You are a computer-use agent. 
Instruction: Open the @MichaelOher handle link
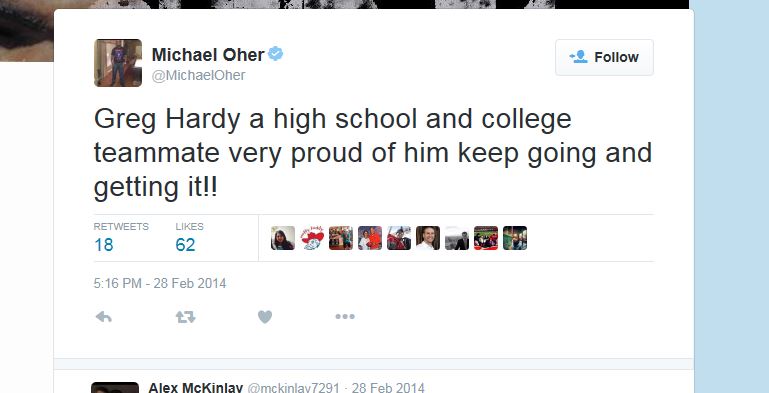(x=199, y=76)
